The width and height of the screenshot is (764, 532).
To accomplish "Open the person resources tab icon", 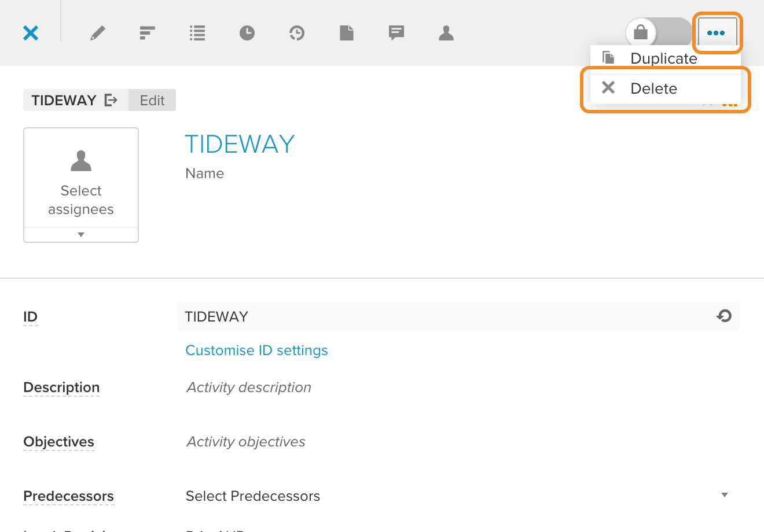I will (446, 33).
